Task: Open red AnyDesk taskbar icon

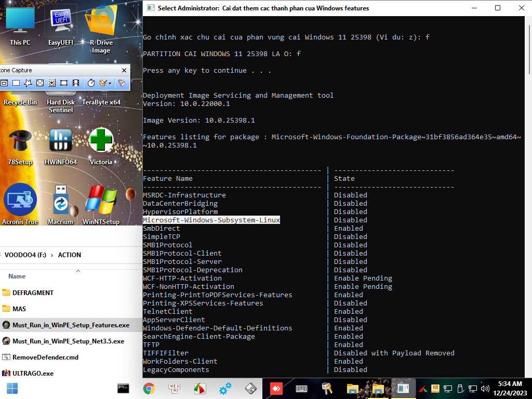Action: (276, 389)
